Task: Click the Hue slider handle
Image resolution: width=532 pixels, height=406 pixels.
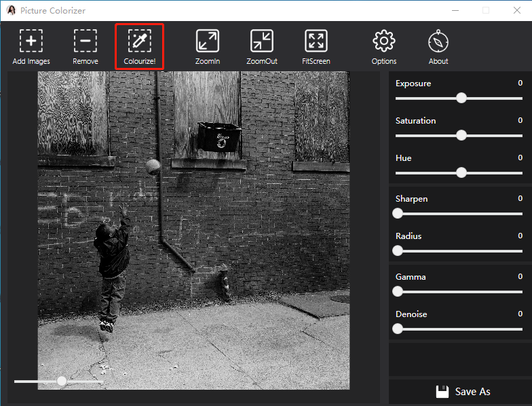Action: [461, 172]
